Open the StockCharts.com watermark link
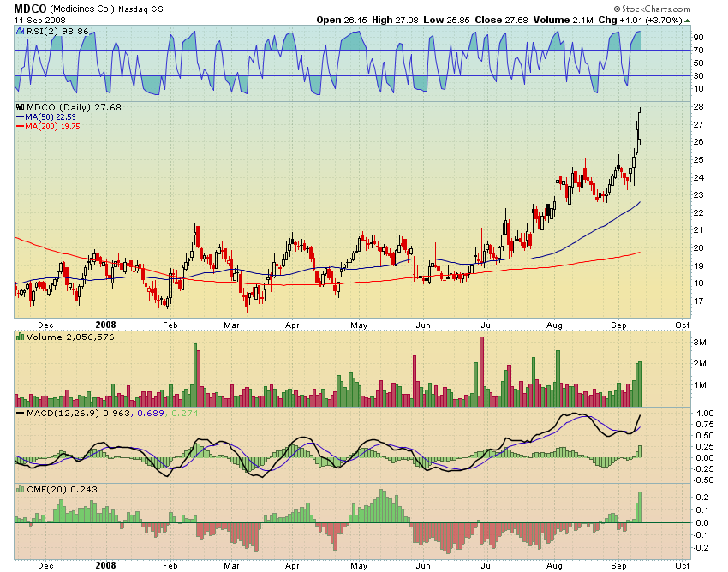Image resolution: width=728 pixels, height=572 pixels. pyautogui.click(x=652, y=9)
